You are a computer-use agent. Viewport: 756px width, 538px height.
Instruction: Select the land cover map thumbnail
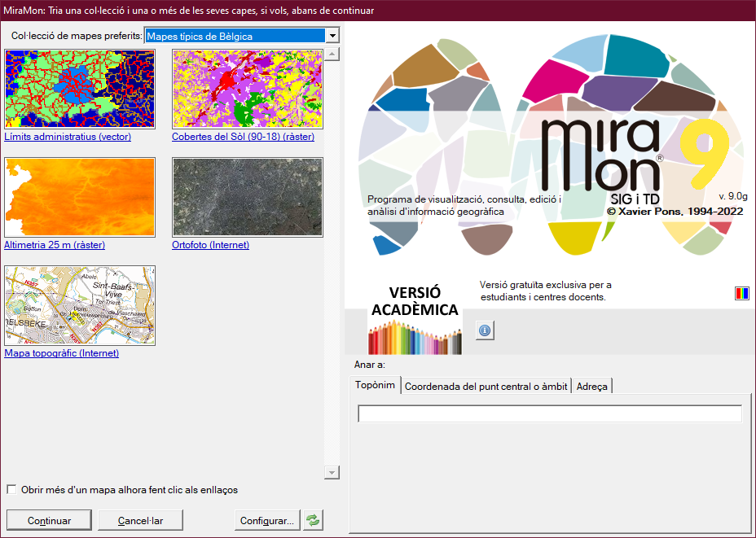point(248,89)
